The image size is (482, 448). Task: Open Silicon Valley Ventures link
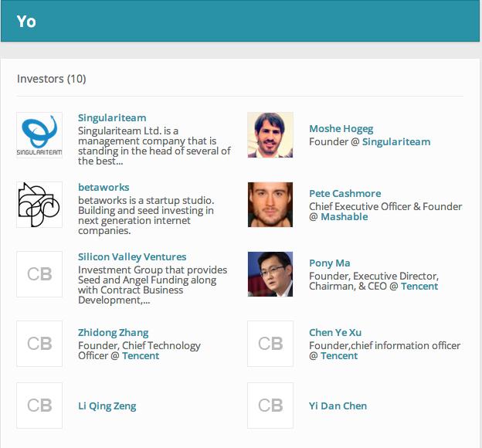[132, 257]
